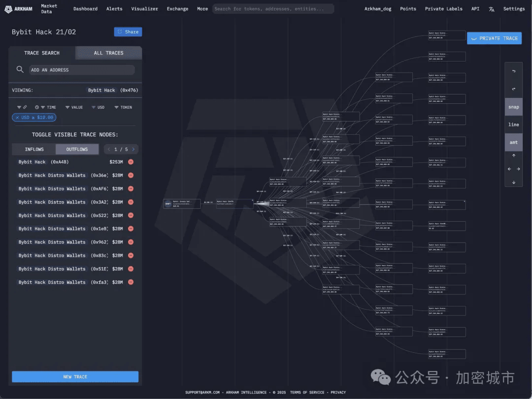Hide Bybit Hack (0xA4B) node
Image resolution: width=532 pixels, height=399 pixels.
[131, 162]
